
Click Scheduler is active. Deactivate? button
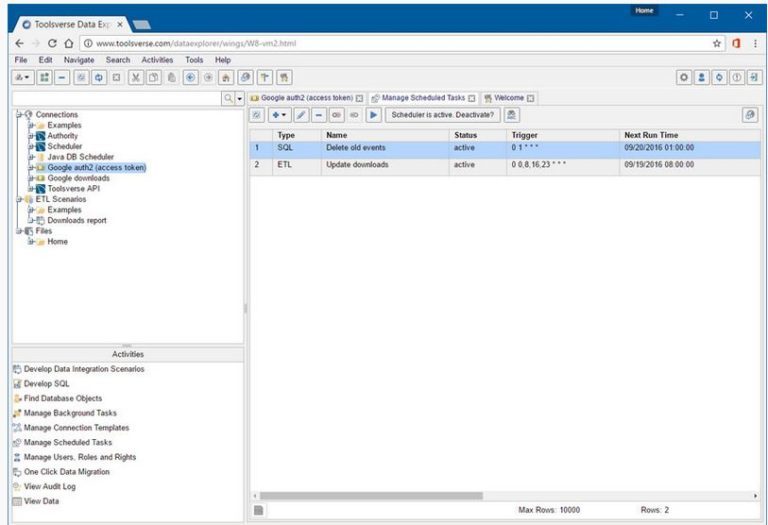click(x=443, y=115)
